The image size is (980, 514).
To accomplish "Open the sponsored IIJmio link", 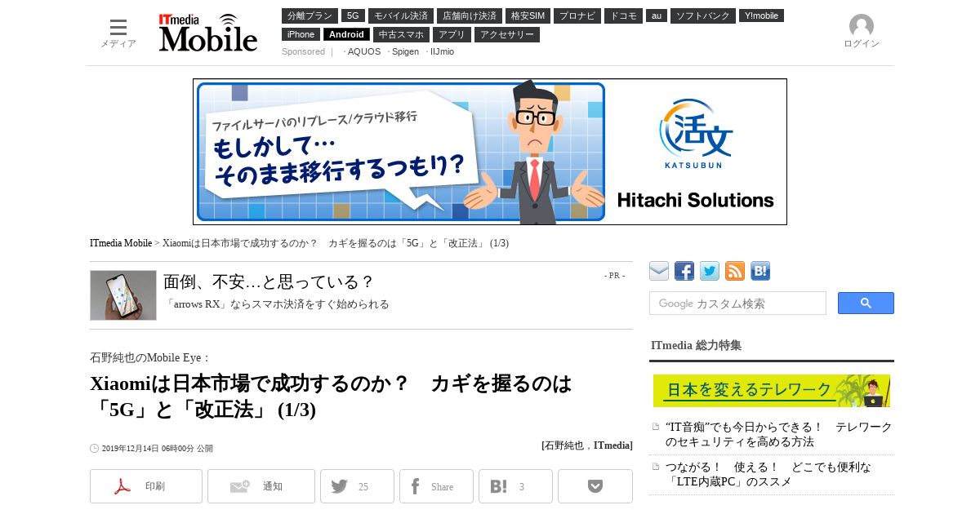I will click(x=442, y=51).
